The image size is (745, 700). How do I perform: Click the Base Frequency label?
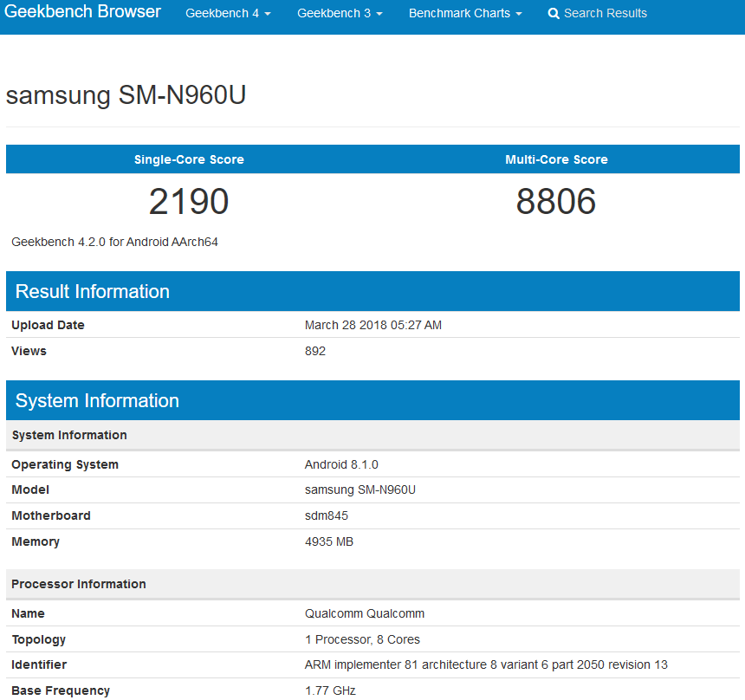point(61,690)
